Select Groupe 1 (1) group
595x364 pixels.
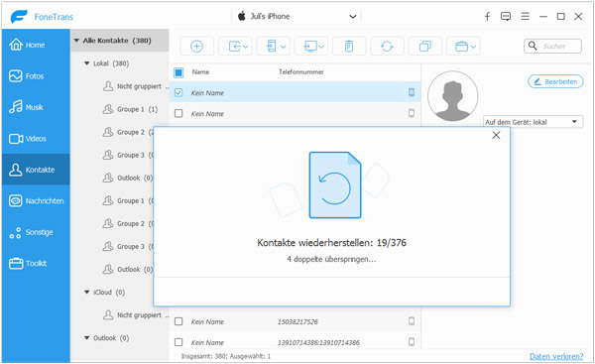click(130, 109)
